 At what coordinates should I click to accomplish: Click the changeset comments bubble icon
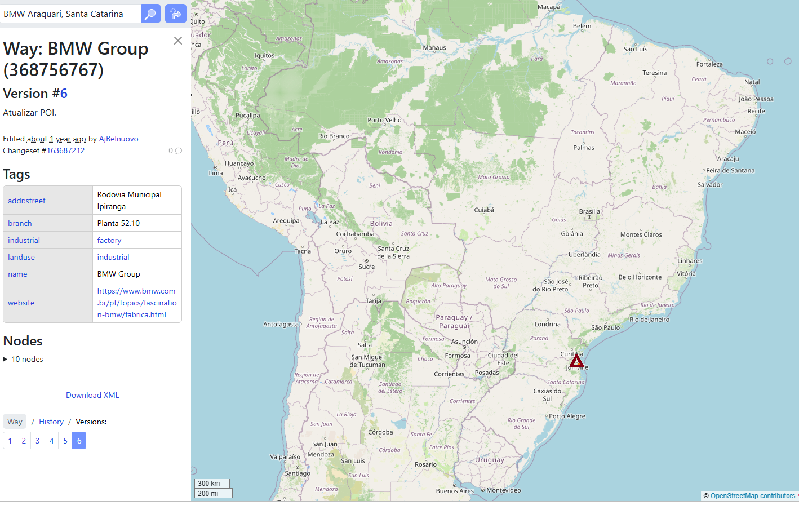tap(179, 150)
